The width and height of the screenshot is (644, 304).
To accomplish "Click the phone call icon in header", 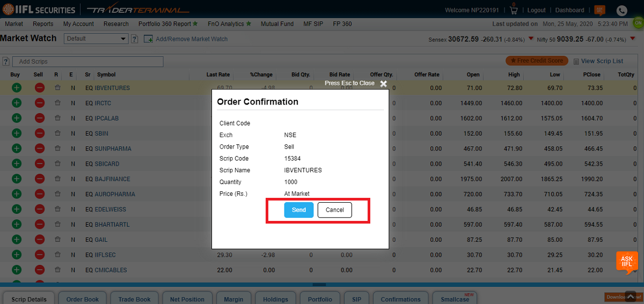I will (621, 10).
